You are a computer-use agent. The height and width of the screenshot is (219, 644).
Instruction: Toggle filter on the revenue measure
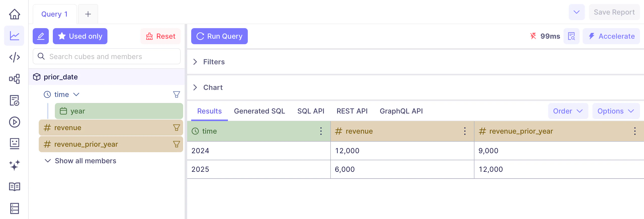(176, 128)
